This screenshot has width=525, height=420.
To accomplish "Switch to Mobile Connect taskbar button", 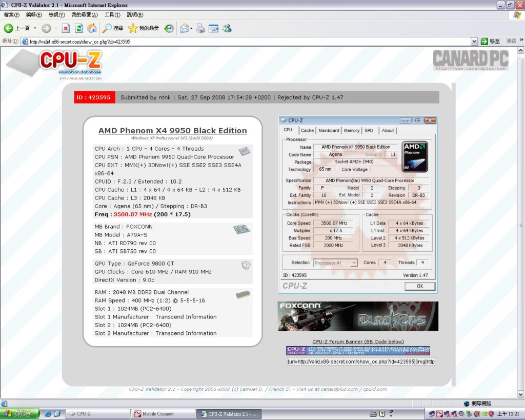I will coord(163,414).
